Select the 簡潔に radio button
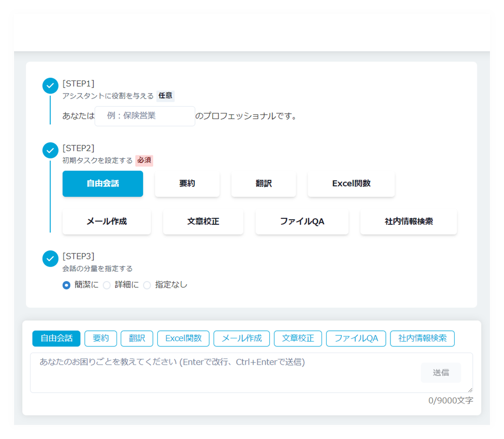This screenshot has width=504, height=439. pyautogui.click(x=66, y=285)
